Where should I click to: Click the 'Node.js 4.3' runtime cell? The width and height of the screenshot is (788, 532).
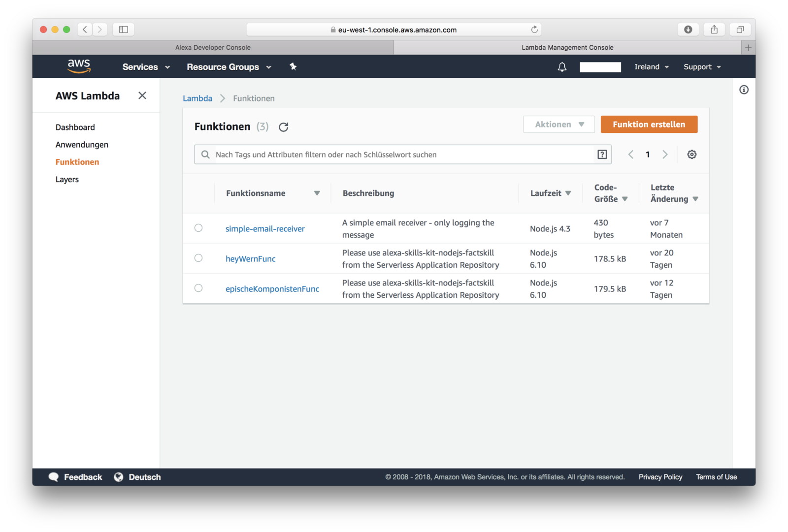[550, 229]
